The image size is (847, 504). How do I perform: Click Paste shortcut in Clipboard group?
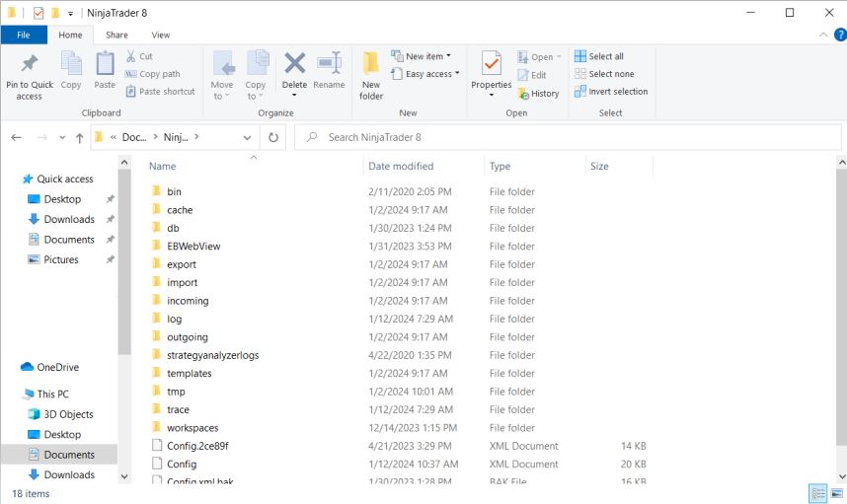tap(161, 91)
